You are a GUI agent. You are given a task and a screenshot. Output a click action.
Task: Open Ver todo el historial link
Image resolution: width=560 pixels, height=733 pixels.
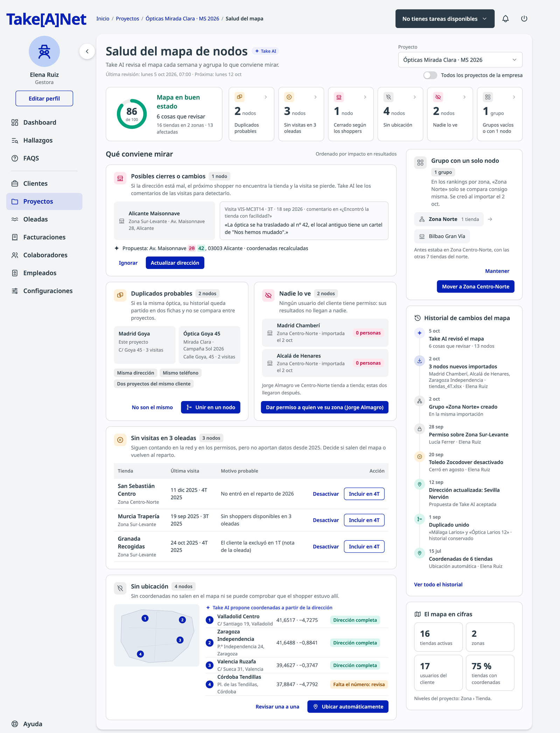tap(438, 585)
